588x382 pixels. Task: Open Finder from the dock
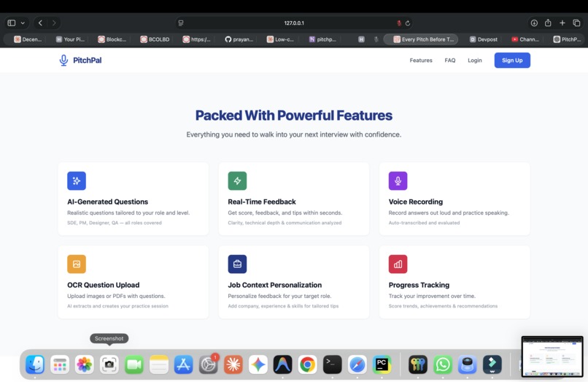[x=35, y=364]
